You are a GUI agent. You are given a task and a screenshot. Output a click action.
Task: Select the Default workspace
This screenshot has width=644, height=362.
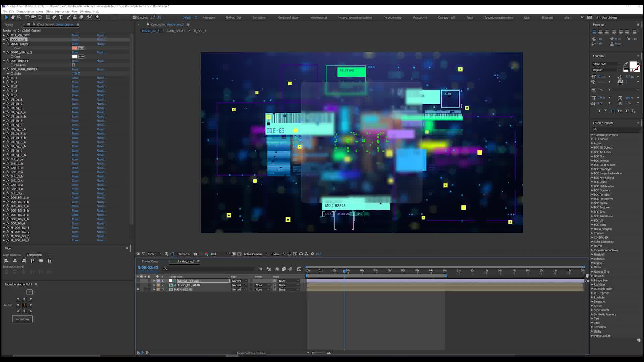[186, 17]
